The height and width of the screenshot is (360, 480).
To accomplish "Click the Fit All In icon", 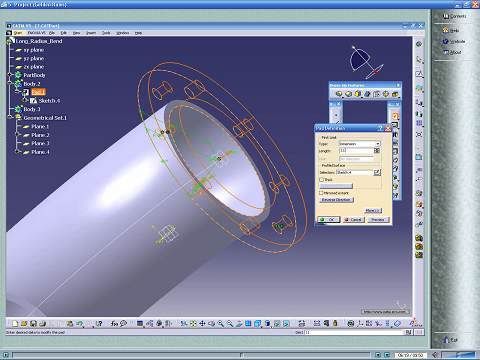I will [193, 323].
